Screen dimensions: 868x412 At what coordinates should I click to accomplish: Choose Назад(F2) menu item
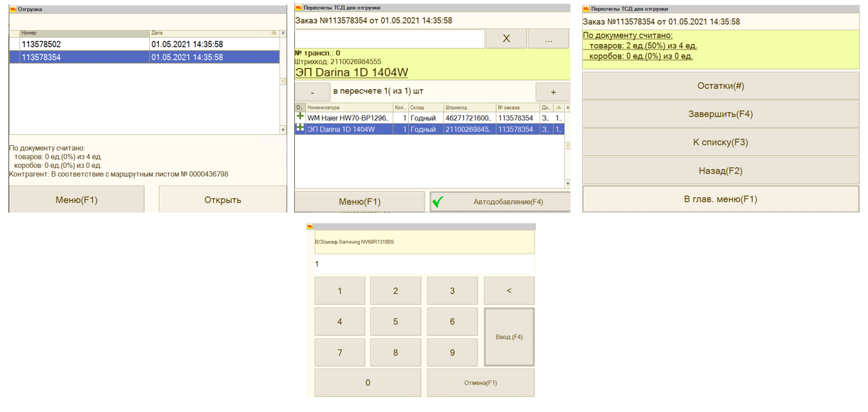(721, 171)
